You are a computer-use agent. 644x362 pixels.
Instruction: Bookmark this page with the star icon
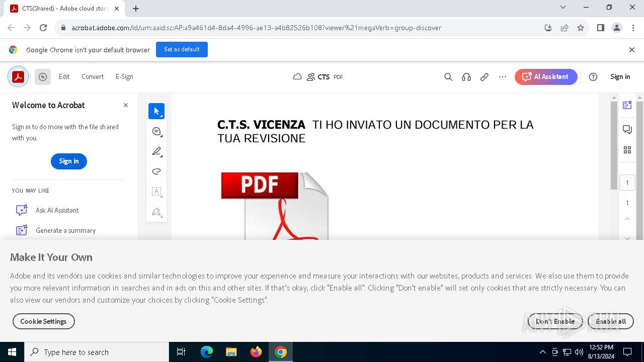(x=581, y=28)
